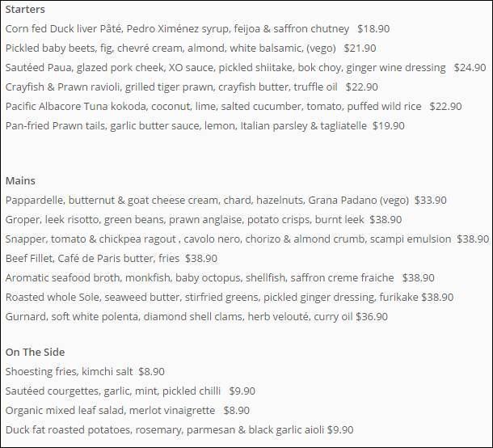
Task: Select the Pappardelle butternut & goat cheese item
Action: (x=225, y=201)
